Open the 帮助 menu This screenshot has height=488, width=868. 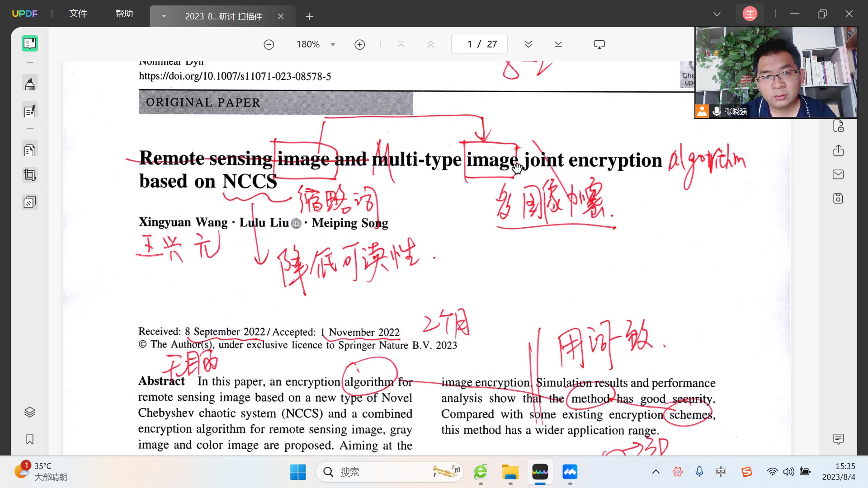click(x=124, y=14)
